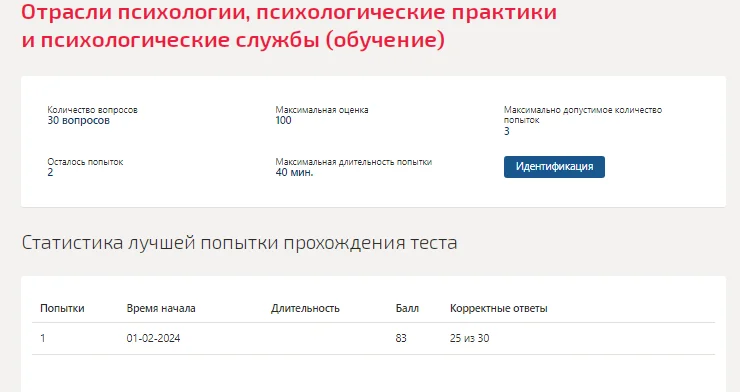Viewport: 740px width, 392px height.
Task: Click the Максимальная оценка label
Action: [322, 110]
